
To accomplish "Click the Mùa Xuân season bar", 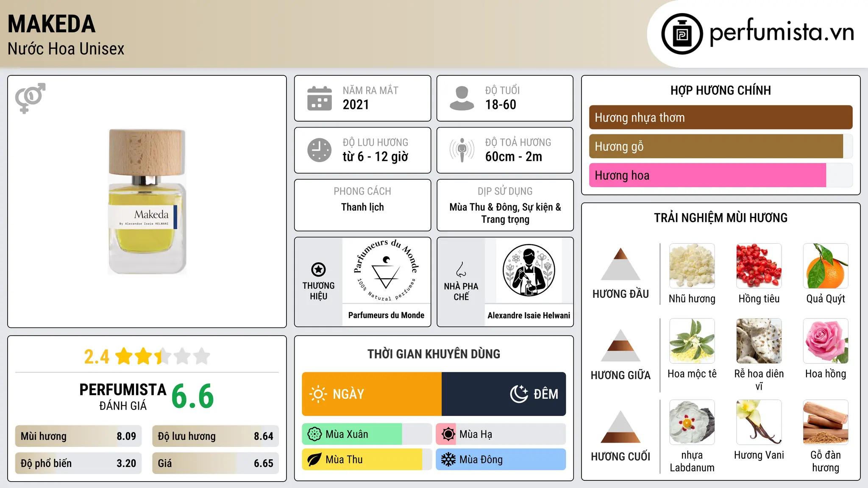I will pos(367,434).
